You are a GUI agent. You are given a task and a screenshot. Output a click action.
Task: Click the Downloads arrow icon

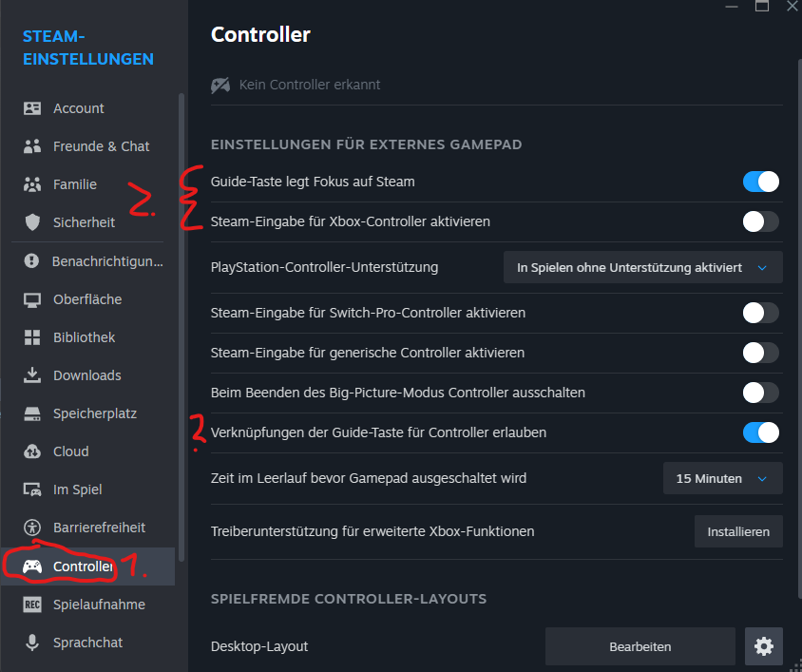32,375
